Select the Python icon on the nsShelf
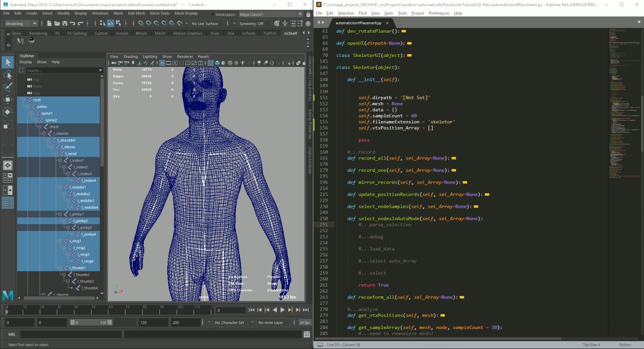Screen dimensions: 644x349 31,40
